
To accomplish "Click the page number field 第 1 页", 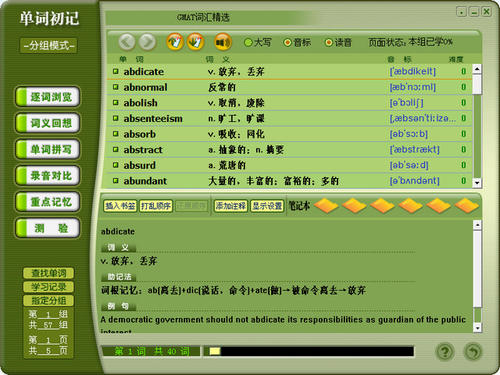I will click(x=48, y=340).
